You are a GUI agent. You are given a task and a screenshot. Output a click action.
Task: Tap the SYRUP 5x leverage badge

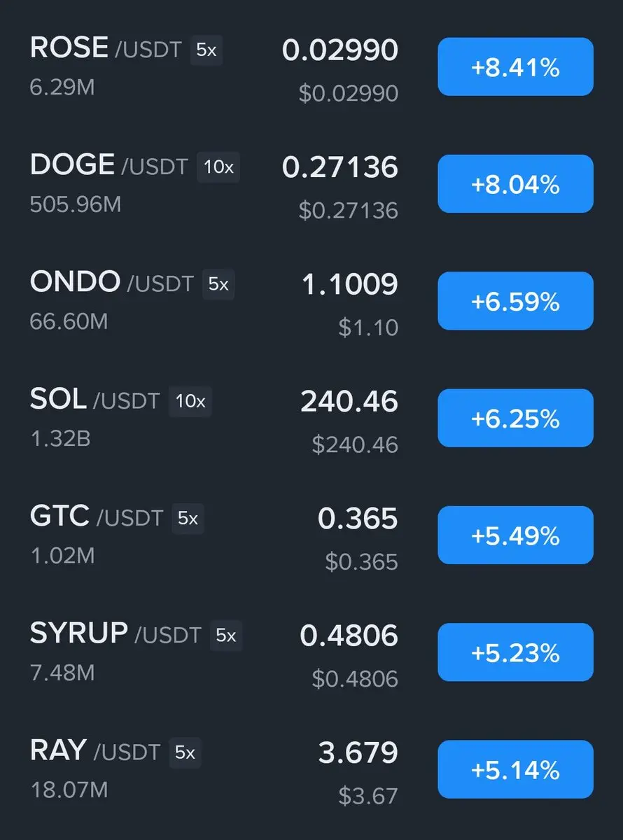(226, 636)
